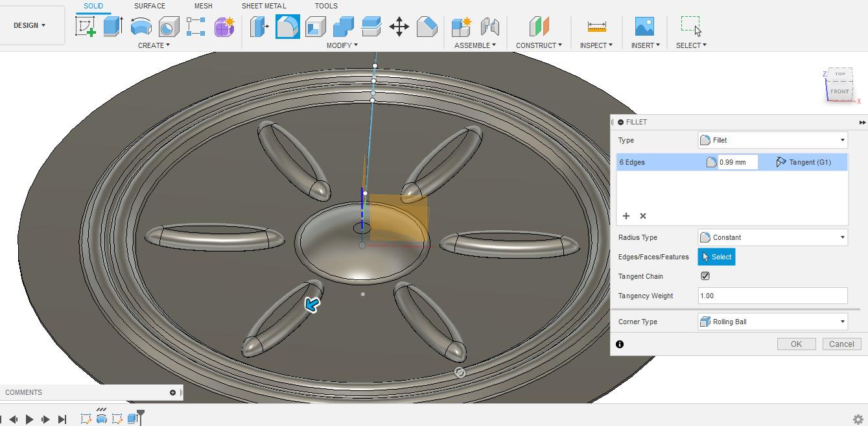
Task: Click the Insert canvas icon
Action: pos(644,27)
